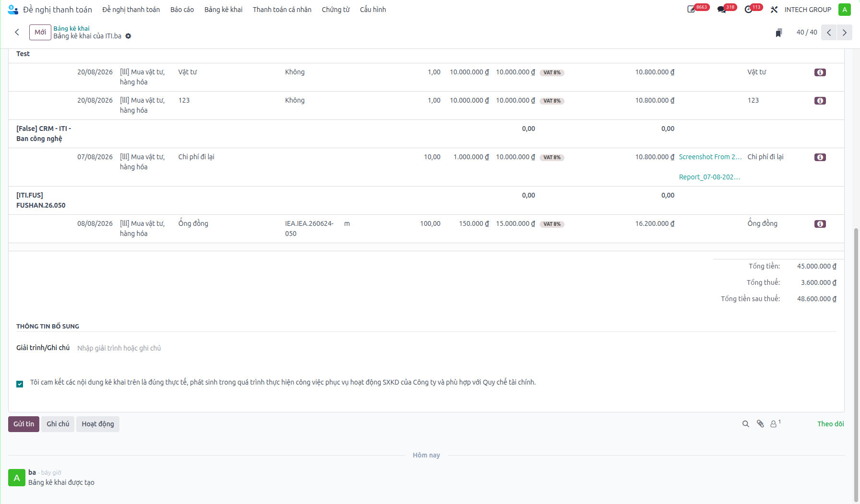This screenshot has width=860, height=504.
Task: Open the Cấu hình menu
Action: (373, 10)
